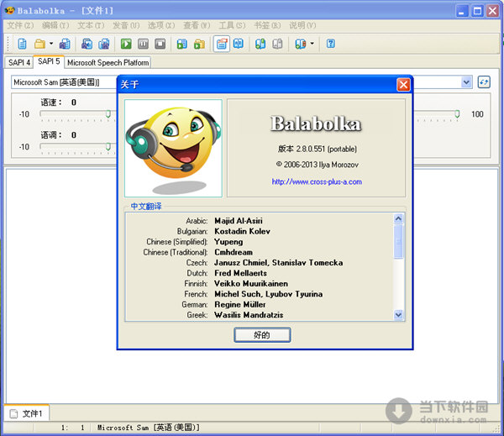Click the French translators Michel Such entry
This screenshot has height=436, width=504.
(269, 294)
